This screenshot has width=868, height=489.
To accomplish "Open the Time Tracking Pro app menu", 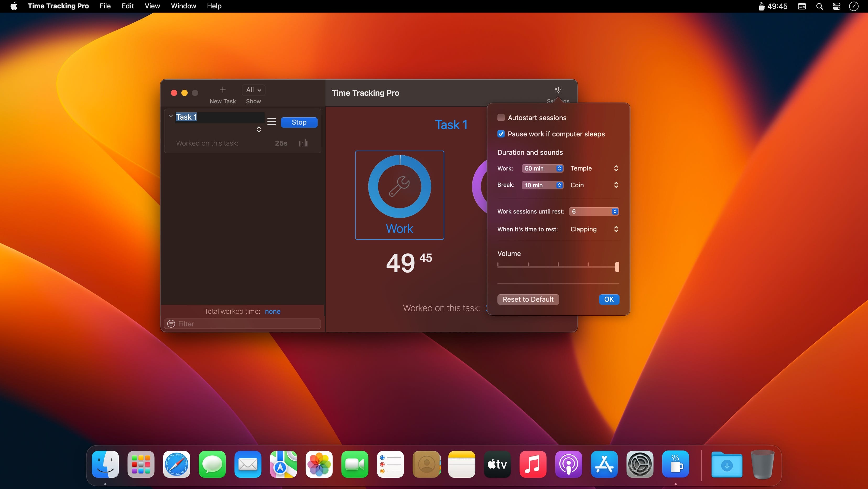I will (x=58, y=6).
